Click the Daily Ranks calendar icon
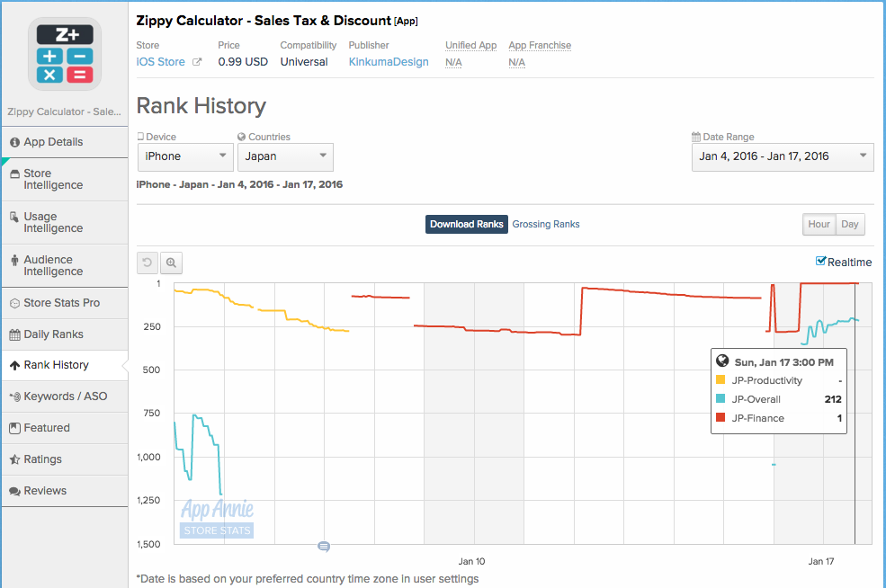 point(14,335)
